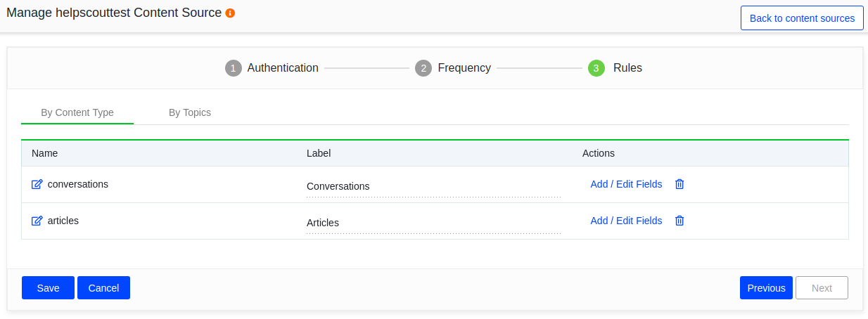
Task: Go to step 2 Frequency circle
Action: [x=423, y=68]
